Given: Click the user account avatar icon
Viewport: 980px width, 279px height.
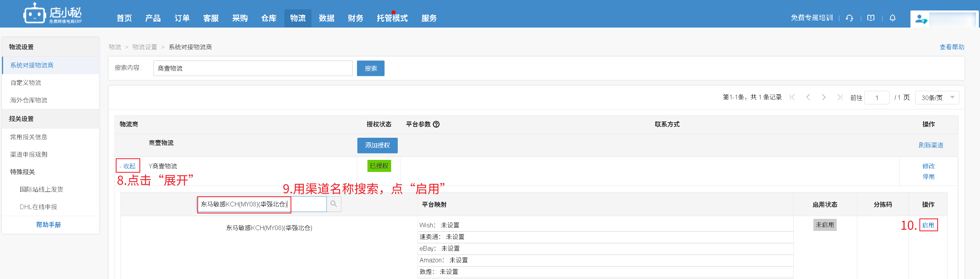Looking at the screenshot, I should 921,19.
